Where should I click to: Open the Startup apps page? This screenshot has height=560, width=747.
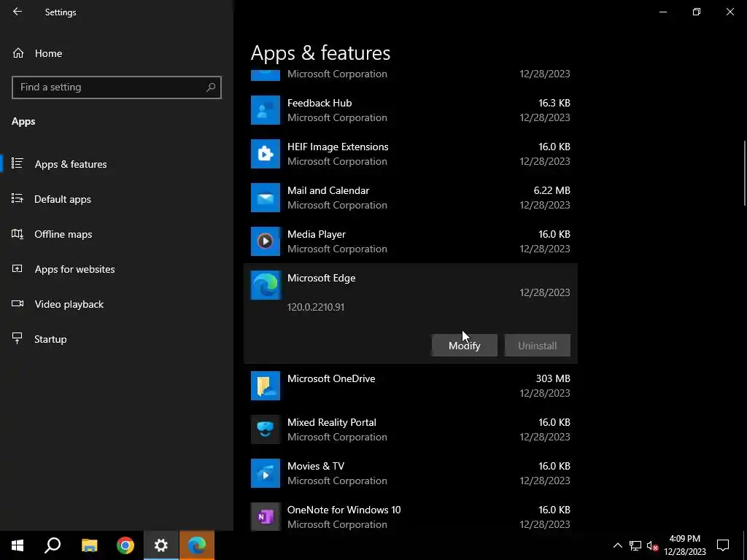(x=50, y=339)
